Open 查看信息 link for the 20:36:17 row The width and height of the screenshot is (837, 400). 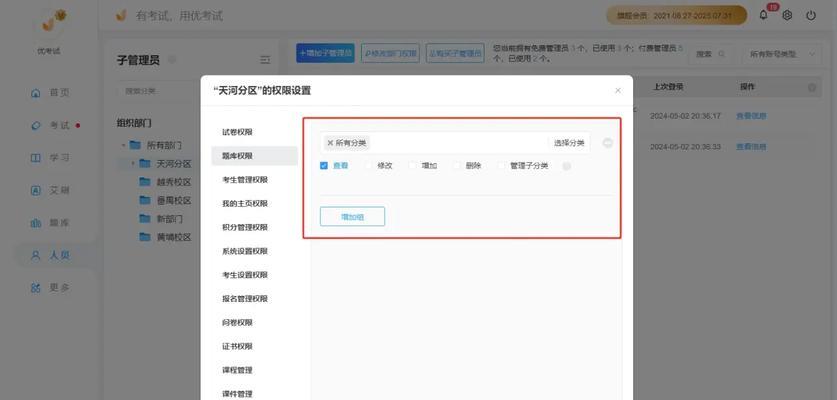[x=751, y=116]
